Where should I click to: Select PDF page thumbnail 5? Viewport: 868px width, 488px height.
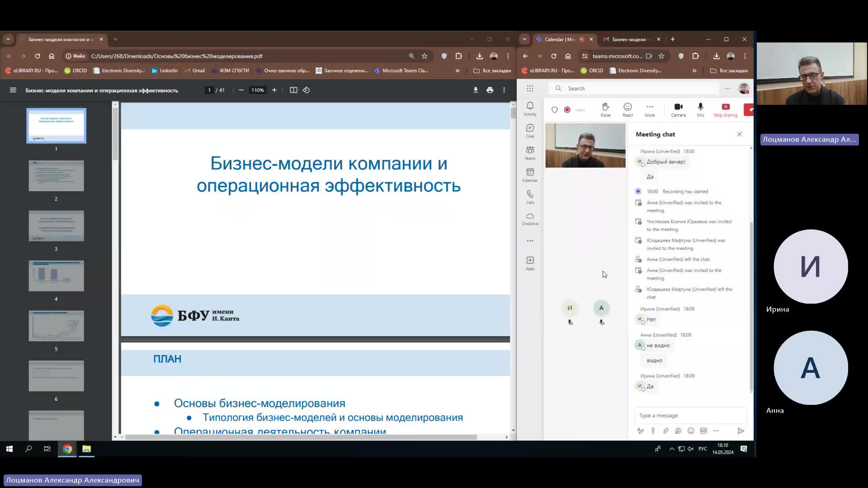[x=56, y=326]
